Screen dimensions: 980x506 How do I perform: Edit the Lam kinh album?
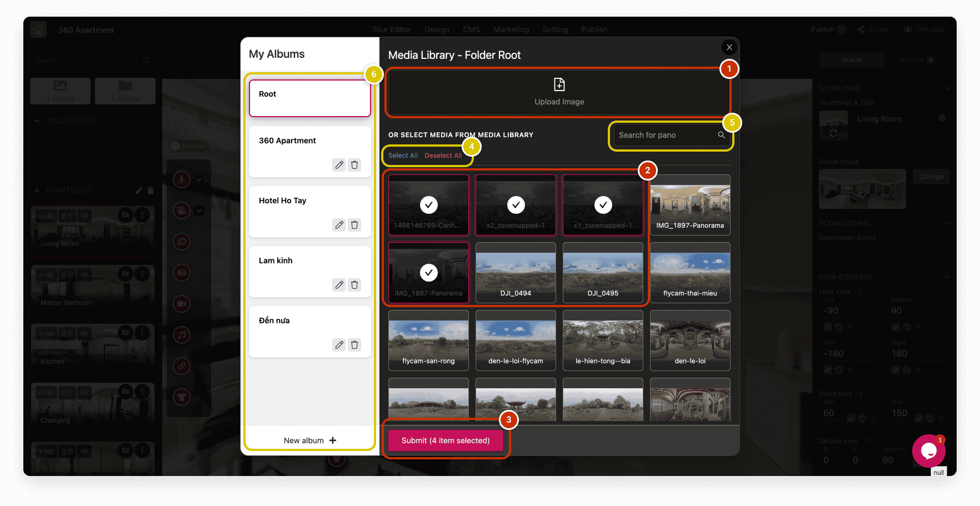point(339,285)
